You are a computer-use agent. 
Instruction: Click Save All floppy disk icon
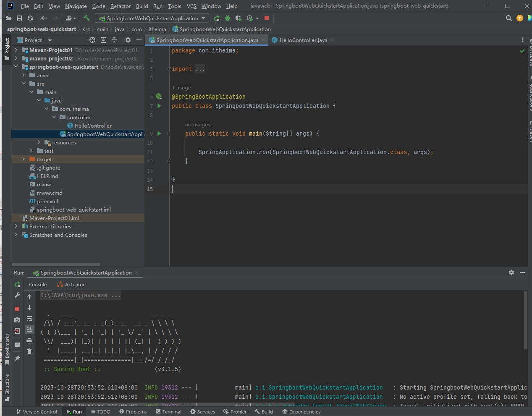click(19, 18)
